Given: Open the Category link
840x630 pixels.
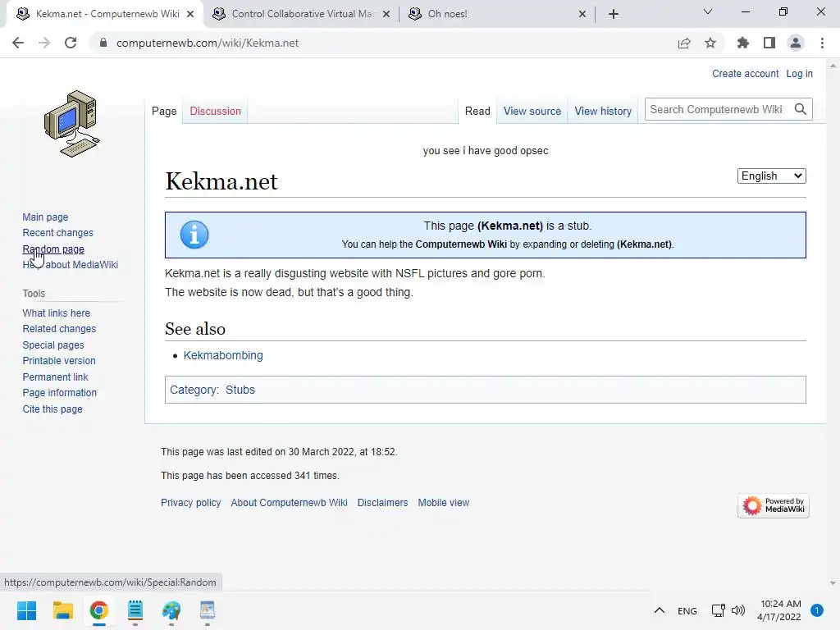Looking at the screenshot, I should [194, 390].
